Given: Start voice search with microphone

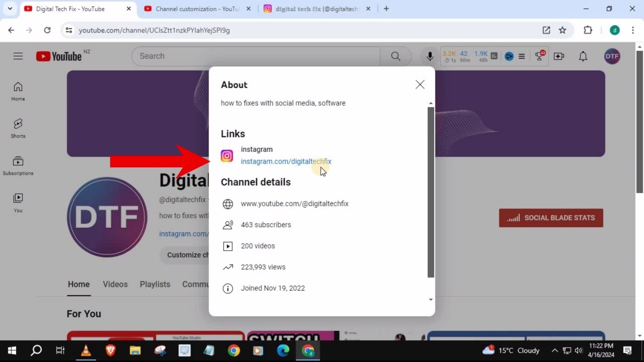Looking at the screenshot, I should (x=430, y=56).
